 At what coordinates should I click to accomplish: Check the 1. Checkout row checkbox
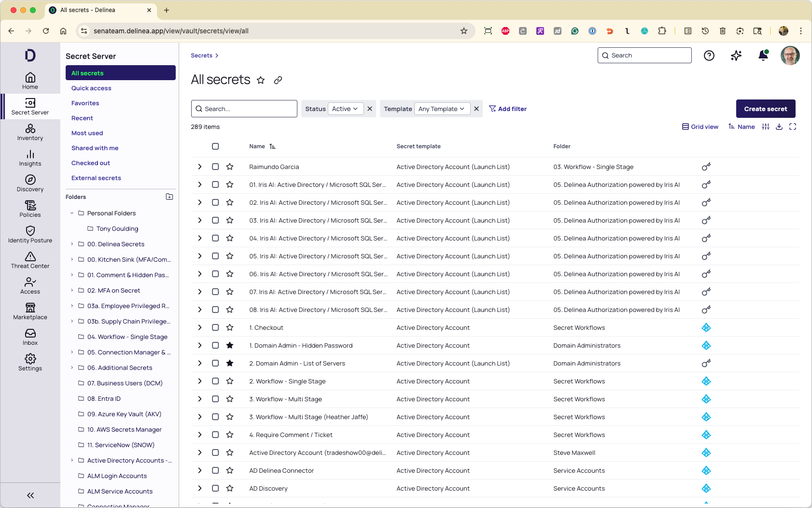[x=215, y=327]
